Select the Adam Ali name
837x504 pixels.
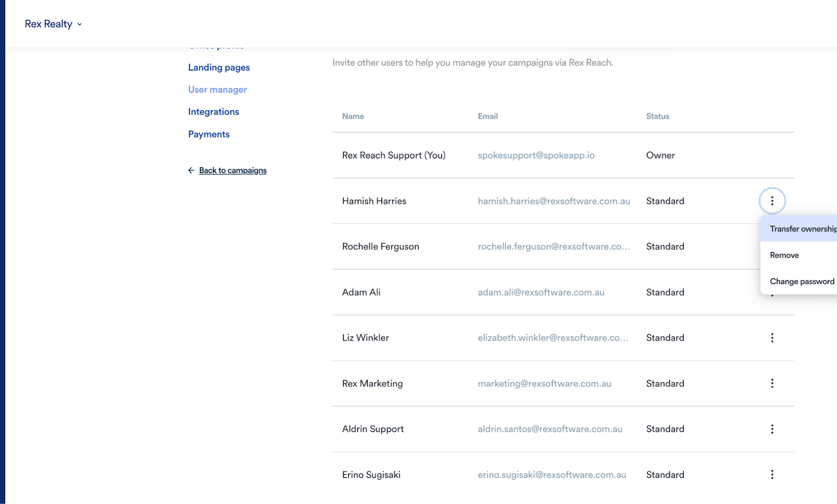pyautogui.click(x=361, y=292)
